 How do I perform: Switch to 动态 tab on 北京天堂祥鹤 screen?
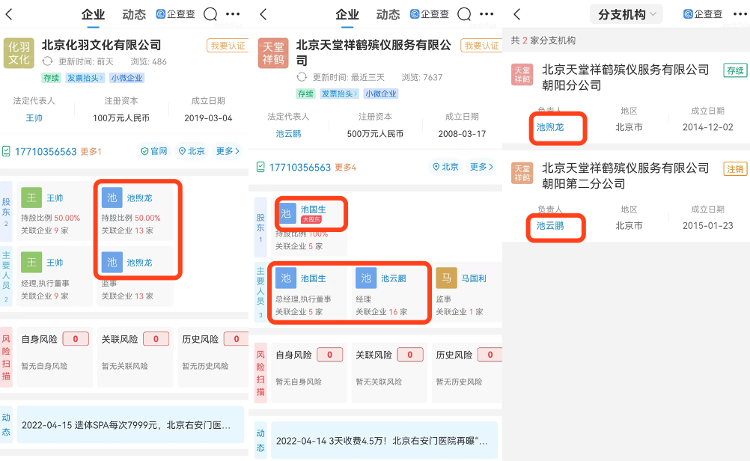point(388,14)
